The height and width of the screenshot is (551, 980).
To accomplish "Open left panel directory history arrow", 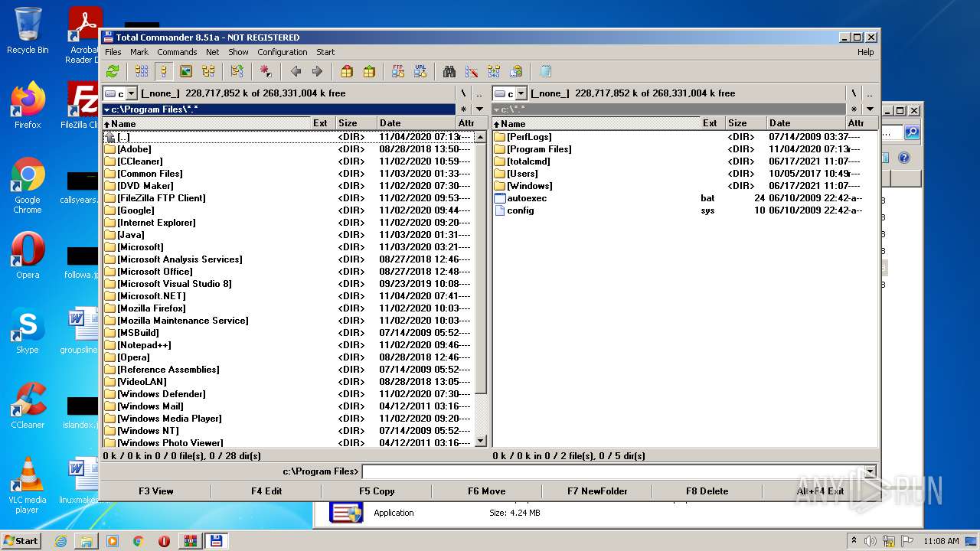I will (479, 109).
